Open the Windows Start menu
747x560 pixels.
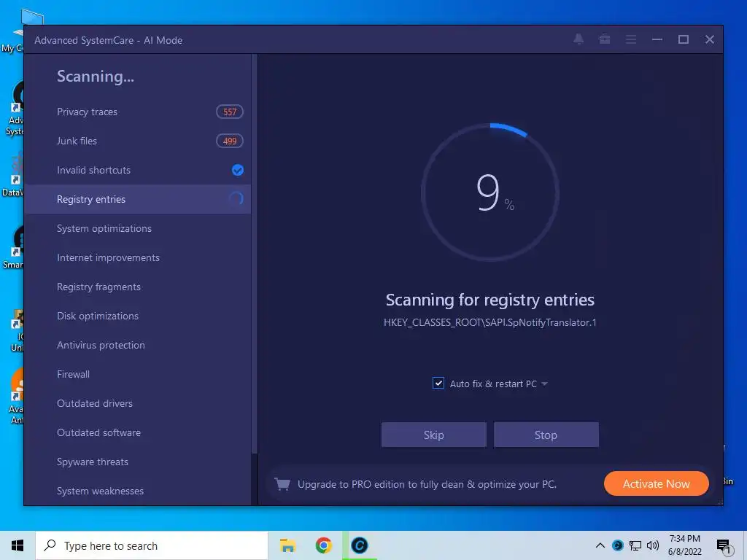click(x=18, y=545)
